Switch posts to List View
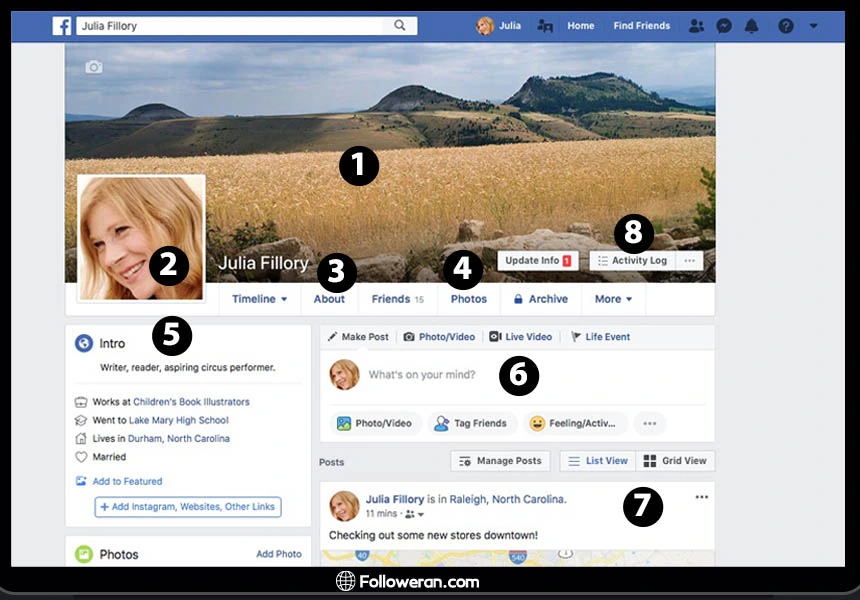 click(597, 461)
